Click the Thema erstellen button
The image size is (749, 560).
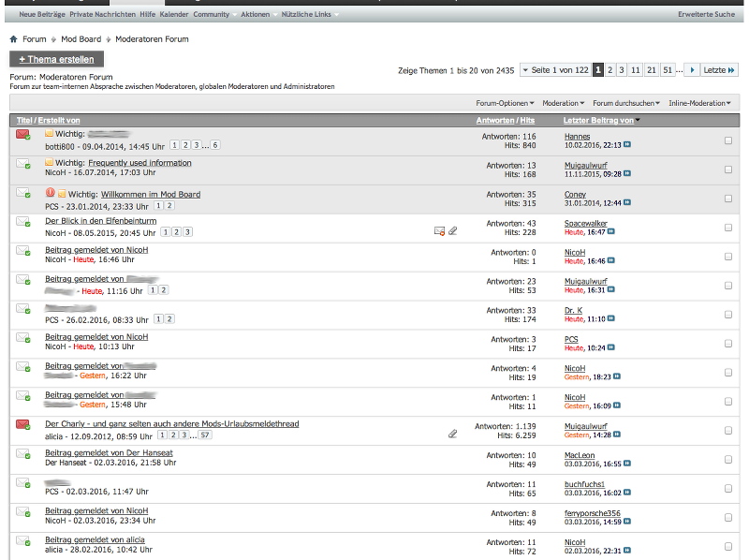pos(57,59)
